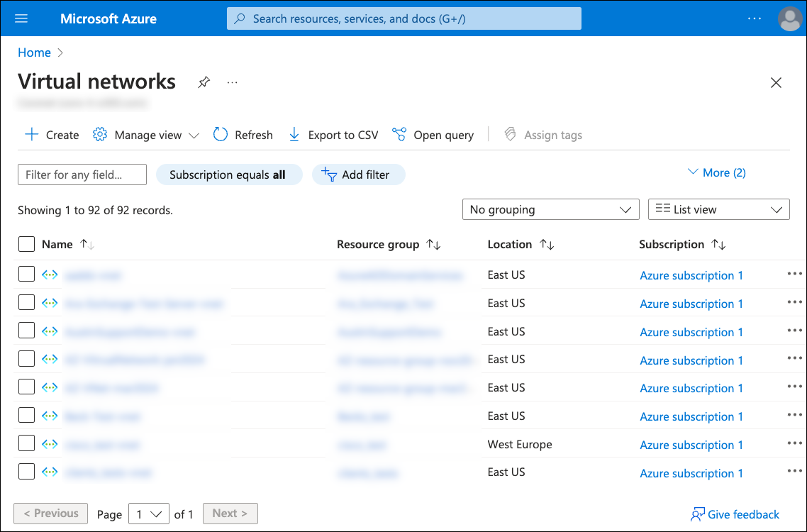
Task: Click the Refresh icon in toolbar
Action: [x=221, y=135]
